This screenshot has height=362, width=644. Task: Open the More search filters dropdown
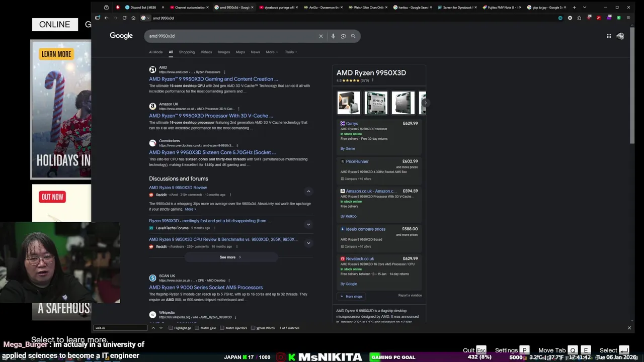272,52
